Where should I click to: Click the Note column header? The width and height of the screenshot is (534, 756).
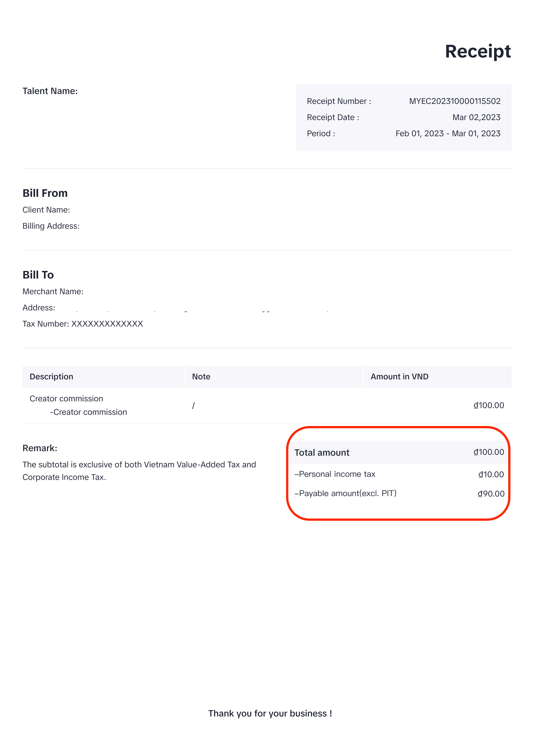tap(201, 377)
